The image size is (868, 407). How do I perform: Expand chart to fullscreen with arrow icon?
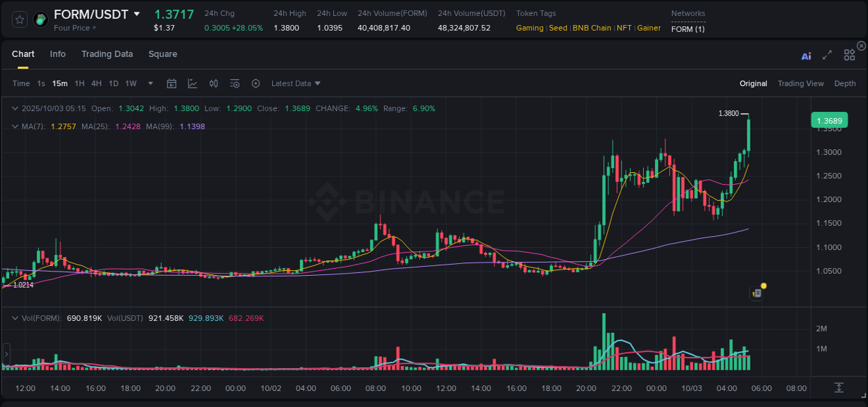tap(826, 56)
